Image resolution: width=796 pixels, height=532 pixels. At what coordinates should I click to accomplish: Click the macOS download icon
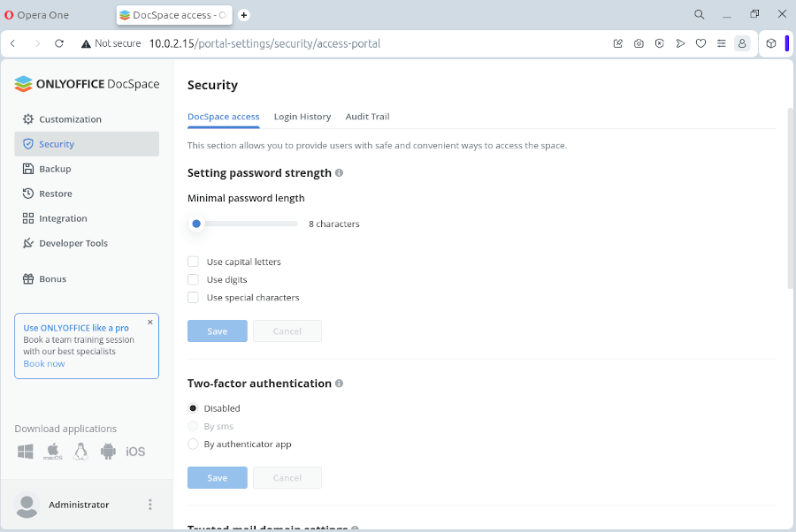click(x=53, y=452)
